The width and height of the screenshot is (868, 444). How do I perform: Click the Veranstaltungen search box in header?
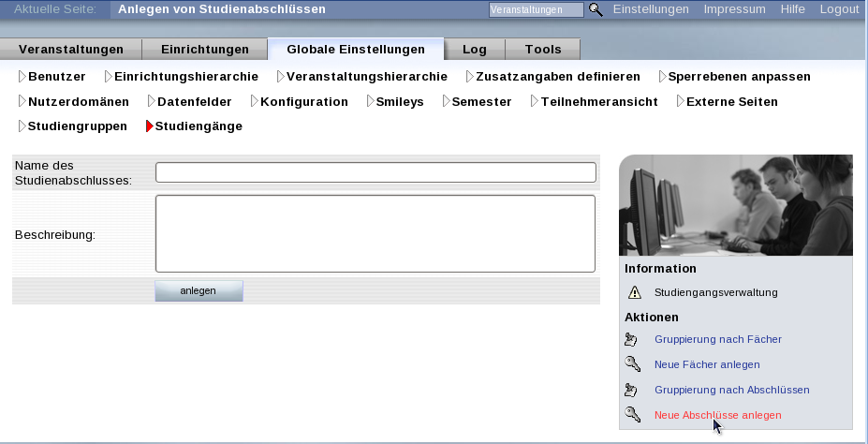(536, 9)
